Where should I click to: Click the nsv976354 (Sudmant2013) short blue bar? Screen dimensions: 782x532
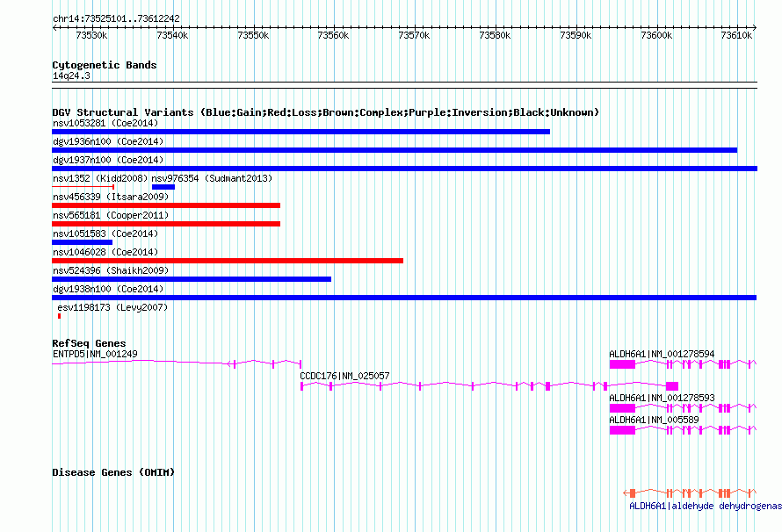point(163,187)
